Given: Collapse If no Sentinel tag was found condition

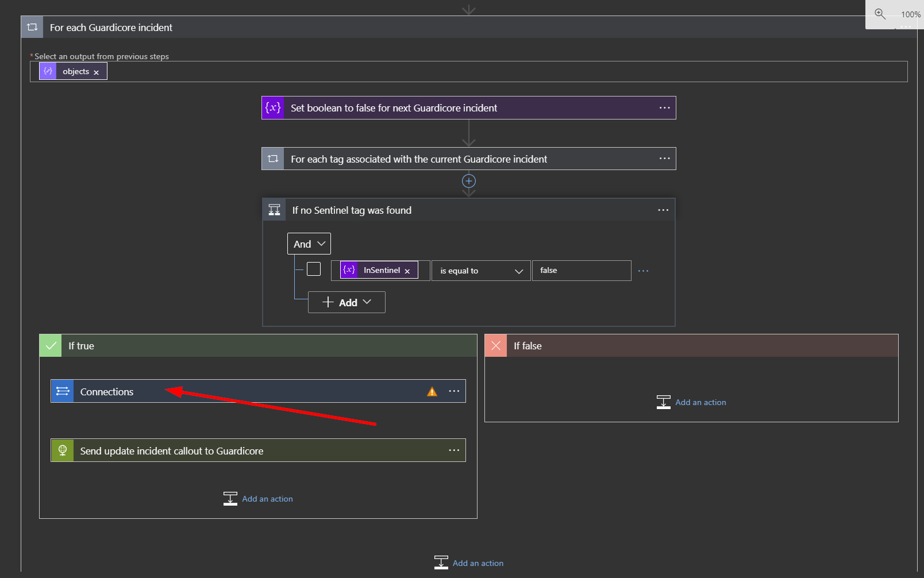Looking at the screenshot, I should (468, 210).
